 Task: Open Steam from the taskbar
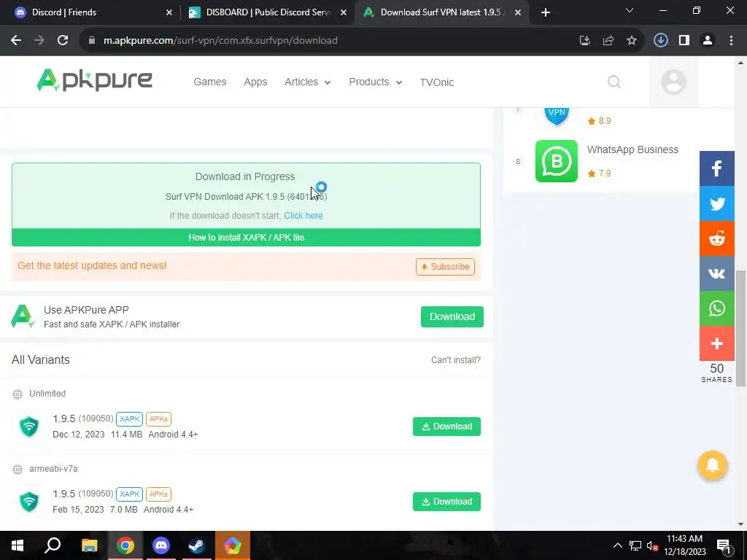coord(196,545)
